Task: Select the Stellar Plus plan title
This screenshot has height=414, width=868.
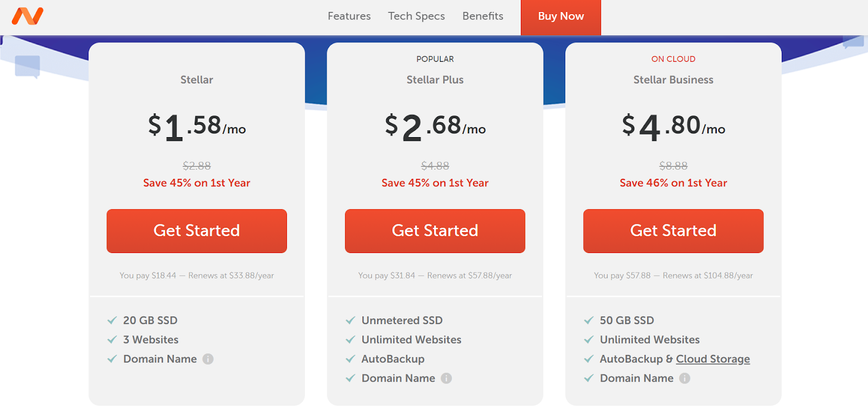Action: click(x=435, y=80)
